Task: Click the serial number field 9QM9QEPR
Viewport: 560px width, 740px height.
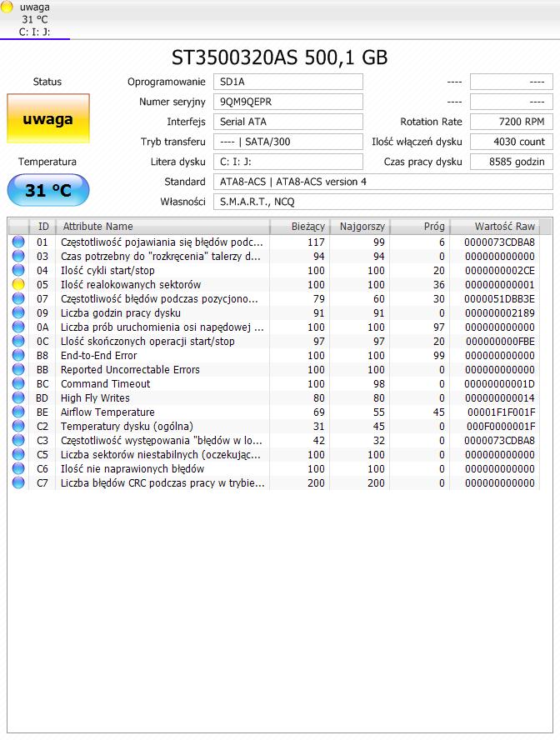Action: pyautogui.click(x=288, y=102)
